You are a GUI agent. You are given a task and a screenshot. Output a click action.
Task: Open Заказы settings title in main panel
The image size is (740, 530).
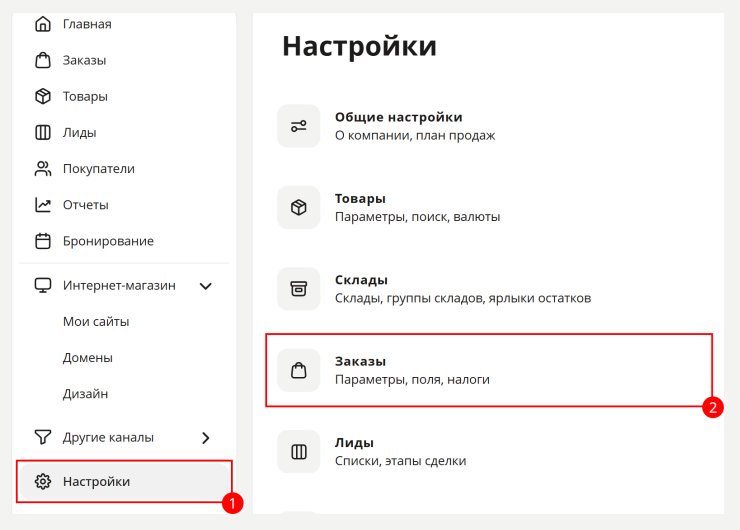(x=361, y=362)
